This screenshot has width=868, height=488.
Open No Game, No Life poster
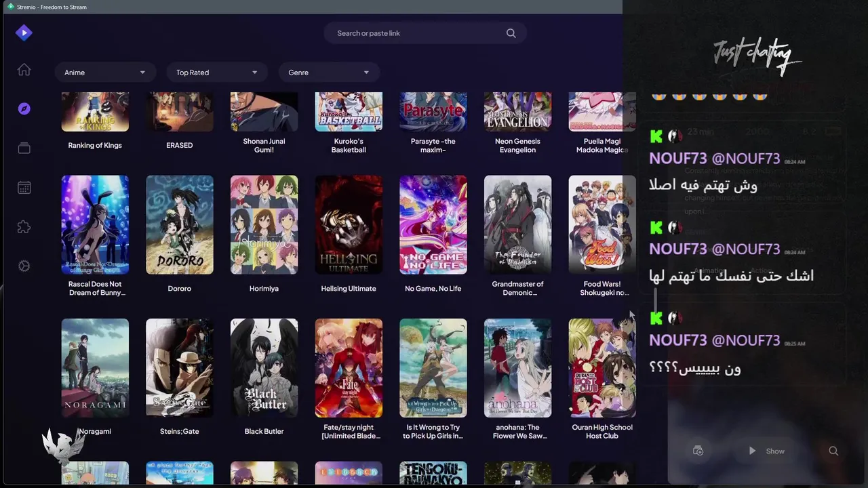(x=433, y=225)
